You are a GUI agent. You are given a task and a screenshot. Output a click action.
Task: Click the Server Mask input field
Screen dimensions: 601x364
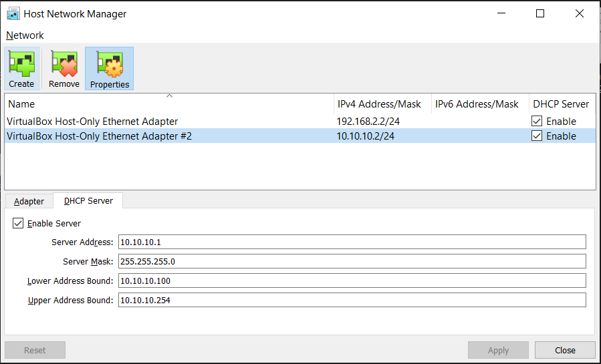click(352, 261)
